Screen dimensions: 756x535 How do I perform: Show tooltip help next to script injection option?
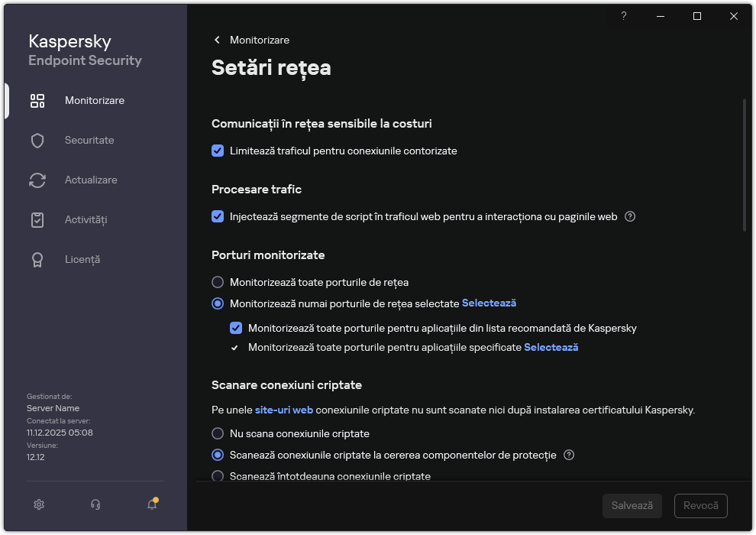point(629,216)
